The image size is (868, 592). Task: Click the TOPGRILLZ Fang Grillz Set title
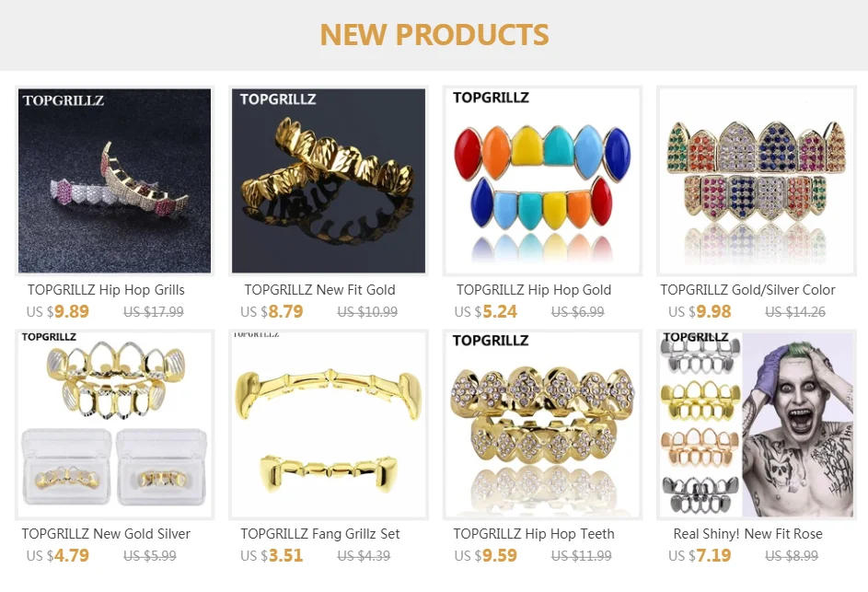click(320, 534)
